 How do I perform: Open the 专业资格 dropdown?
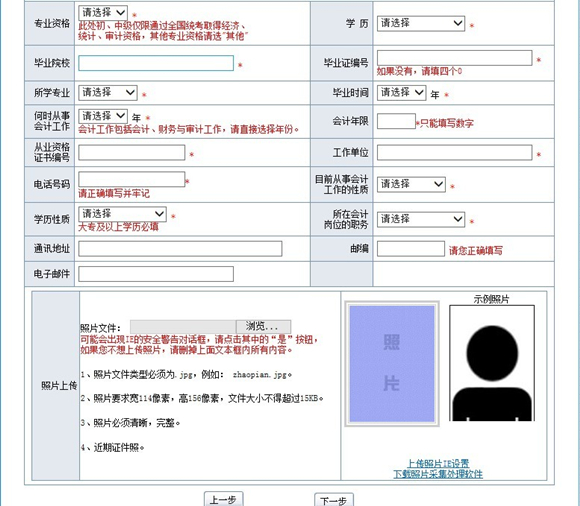pos(103,13)
